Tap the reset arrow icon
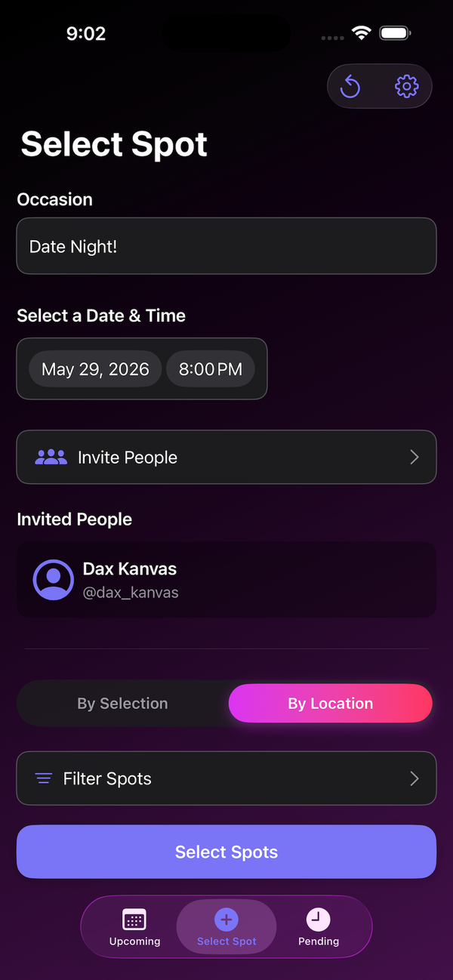The width and height of the screenshot is (453, 980). (x=350, y=87)
